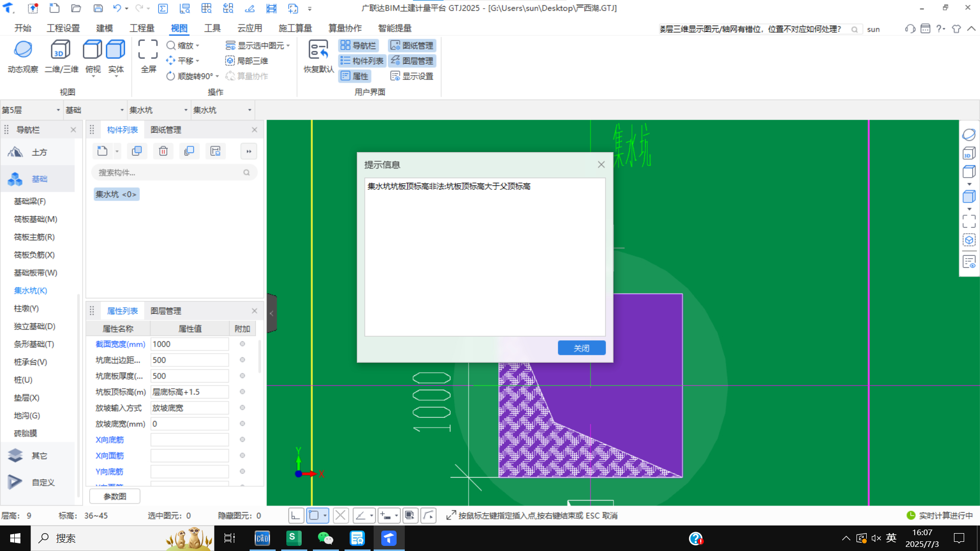Activate the 动态观察 orbit view tool

23,56
